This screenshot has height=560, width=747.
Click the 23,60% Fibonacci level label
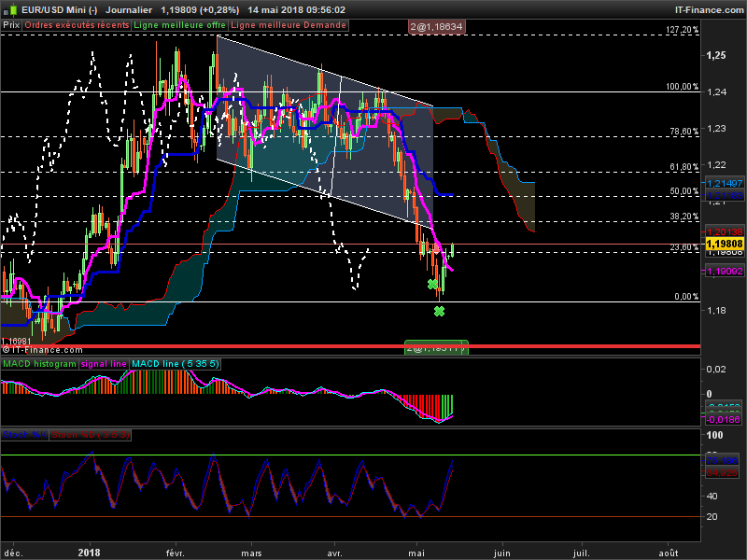tap(684, 246)
